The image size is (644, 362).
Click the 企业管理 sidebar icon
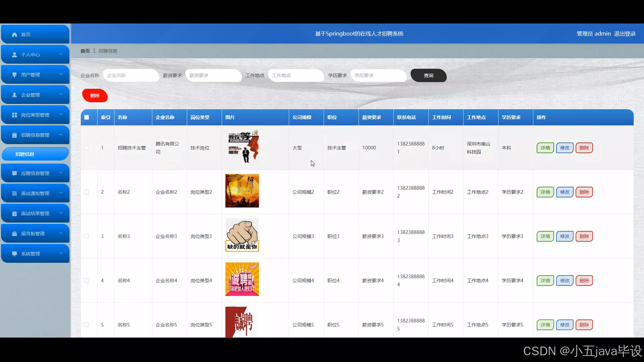(x=14, y=95)
